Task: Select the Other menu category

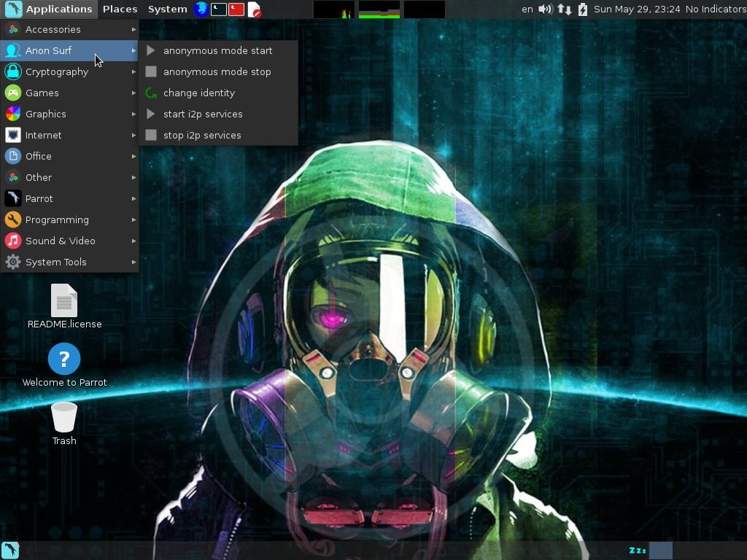Action: [x=69, y=178]
